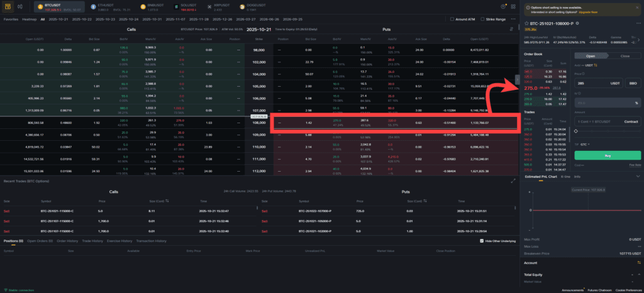Click the options chain icon at top-left
Image resolution: width=644 pixels, height=293 pixels.
[7, 6]
